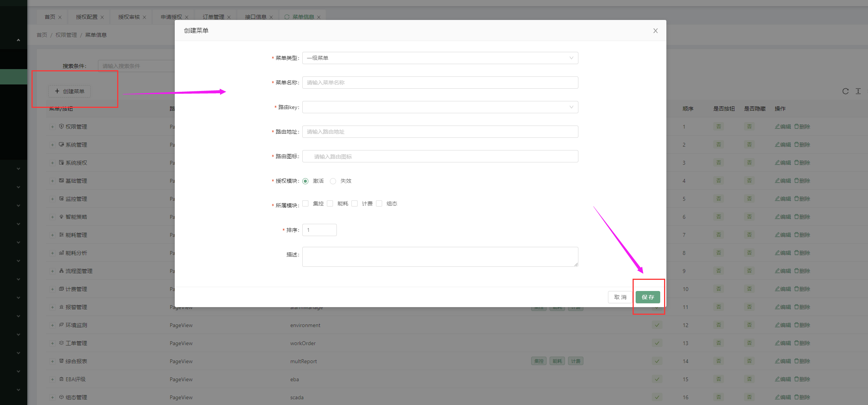Viewport: 868px width, 405px height.
Task: Click the checkmark in workOrder row
Action: coord(657,343)
